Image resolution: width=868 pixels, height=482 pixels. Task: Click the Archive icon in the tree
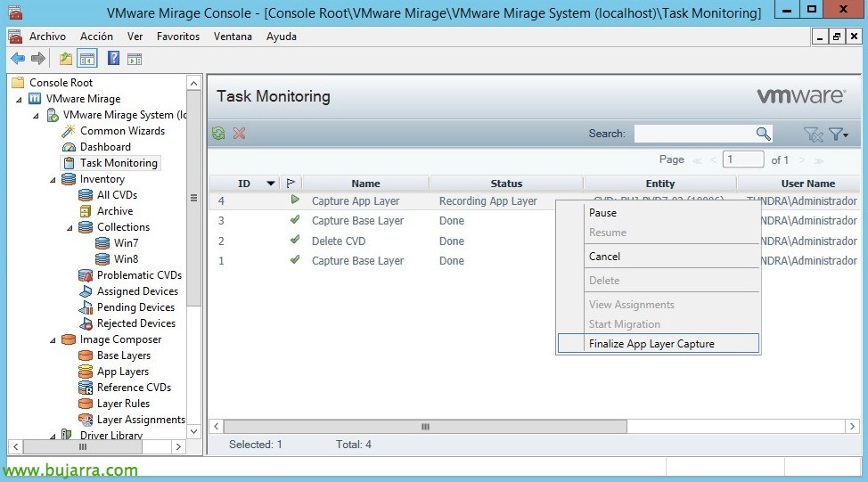pyautogui.click(x=86, y=211)
